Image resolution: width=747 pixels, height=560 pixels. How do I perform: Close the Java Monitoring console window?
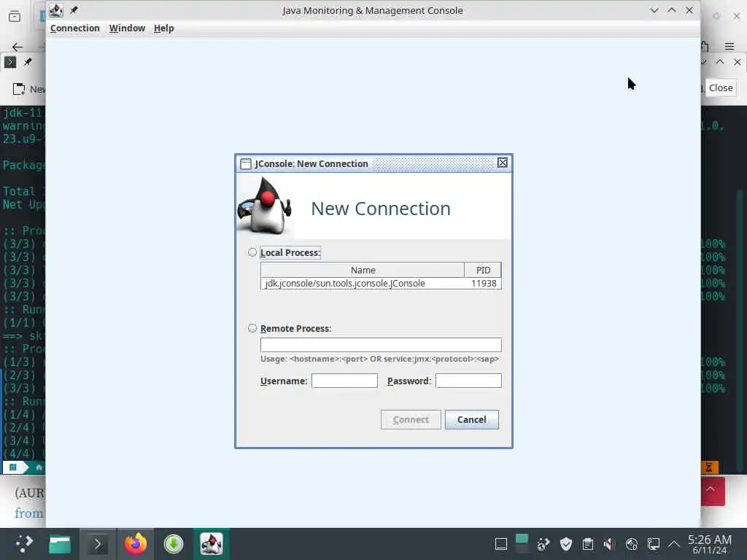pyautogui.click(x=689, y=10)
